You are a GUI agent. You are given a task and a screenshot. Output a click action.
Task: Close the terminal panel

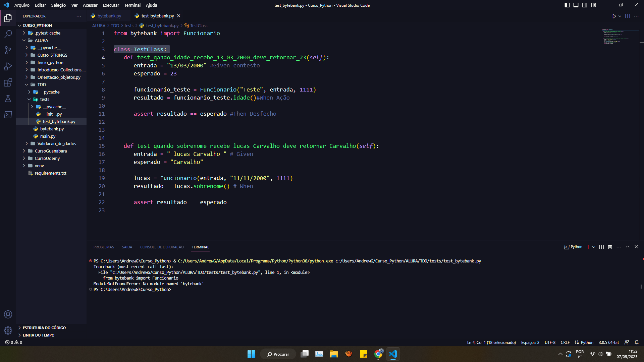[x=636, y=247]
